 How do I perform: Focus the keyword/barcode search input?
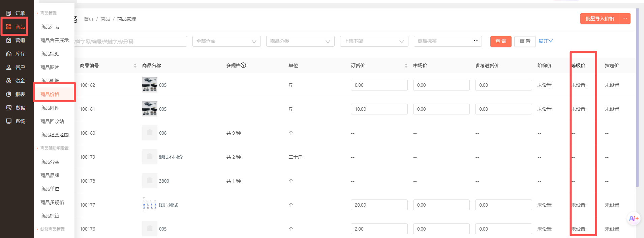pyautogui.click(x=131, y=41)
